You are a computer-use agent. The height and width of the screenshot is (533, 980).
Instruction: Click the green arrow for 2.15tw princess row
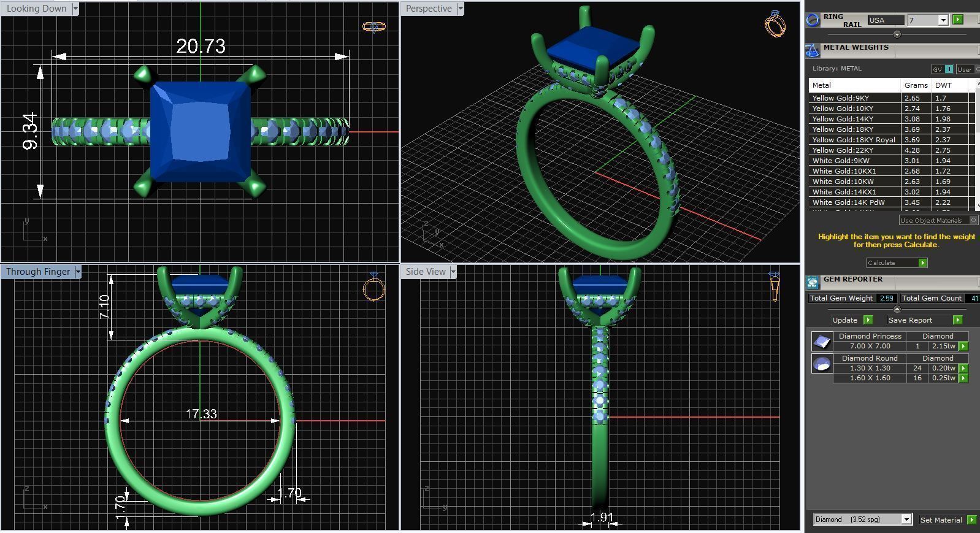tap(963, 346)
